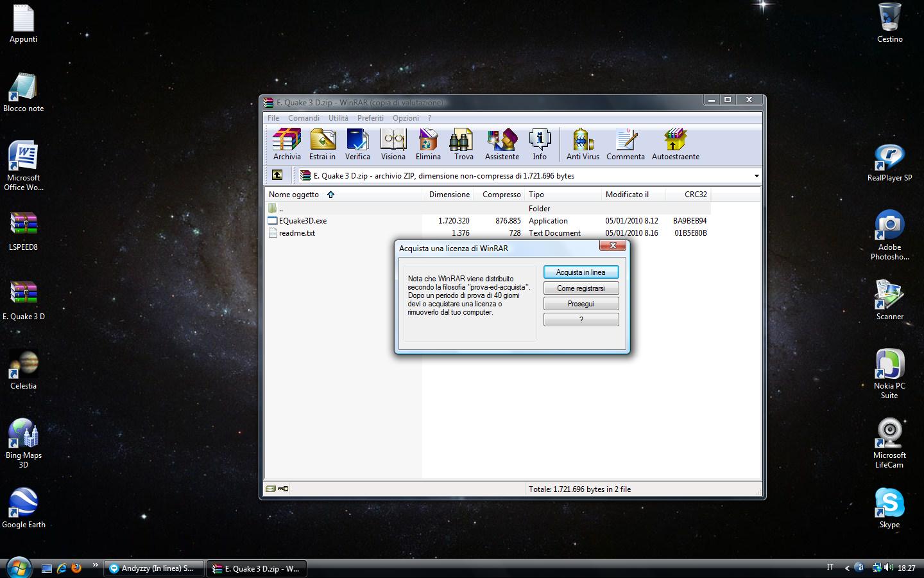Start the Assistente wizard icon

[x=502, y=144]
